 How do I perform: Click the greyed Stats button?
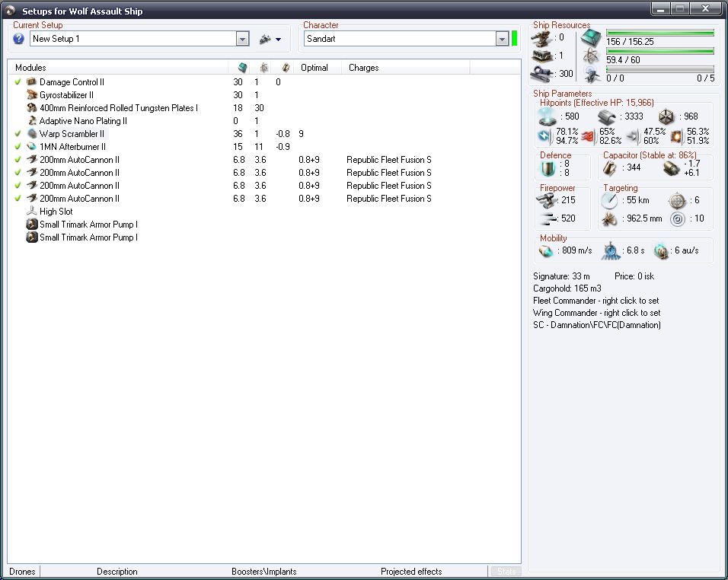[506, 571]
